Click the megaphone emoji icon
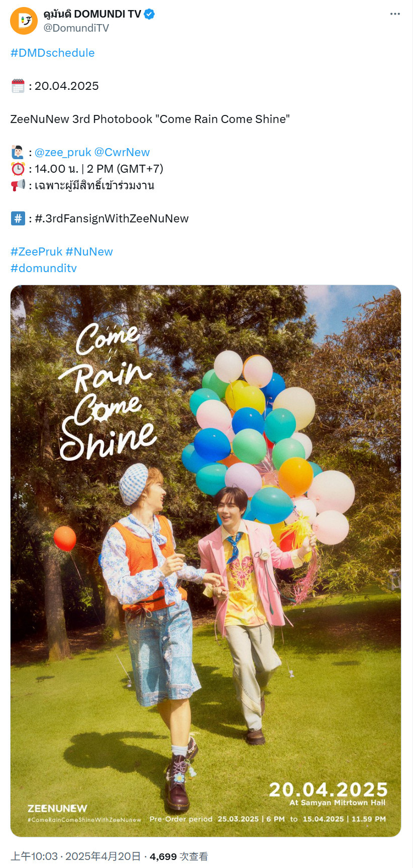413x868 pixels. point(18,185)
